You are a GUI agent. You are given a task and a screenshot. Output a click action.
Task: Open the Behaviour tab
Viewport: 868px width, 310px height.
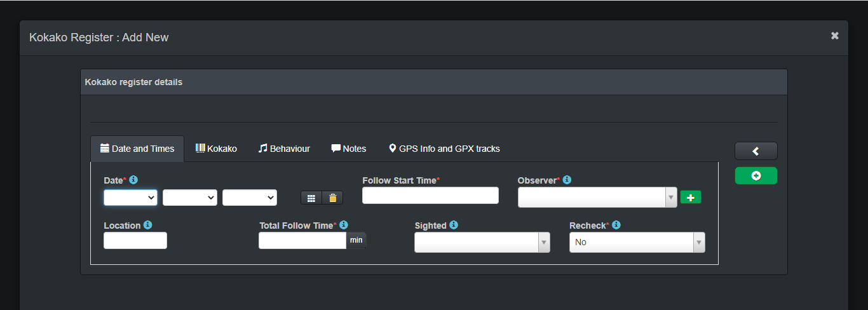coord(284,149)
